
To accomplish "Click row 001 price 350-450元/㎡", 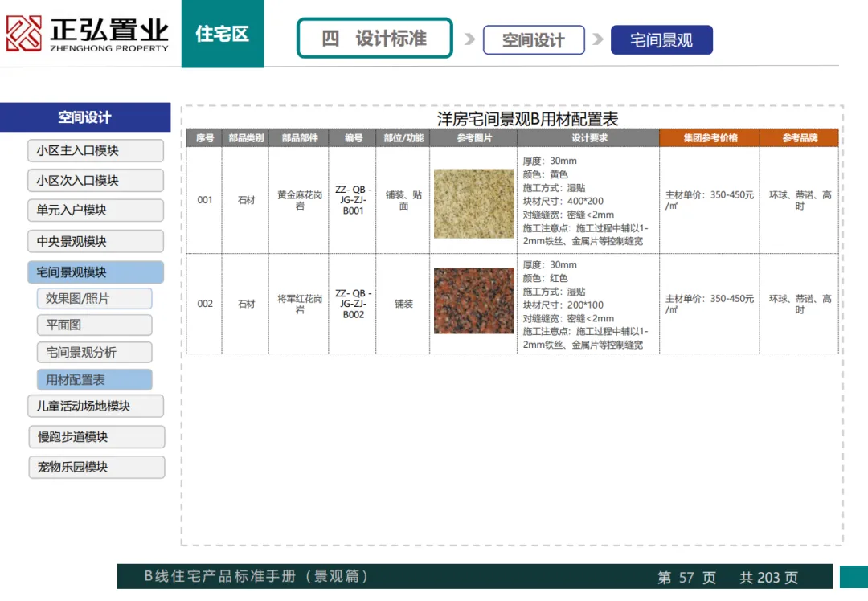I will click(709, 200).
